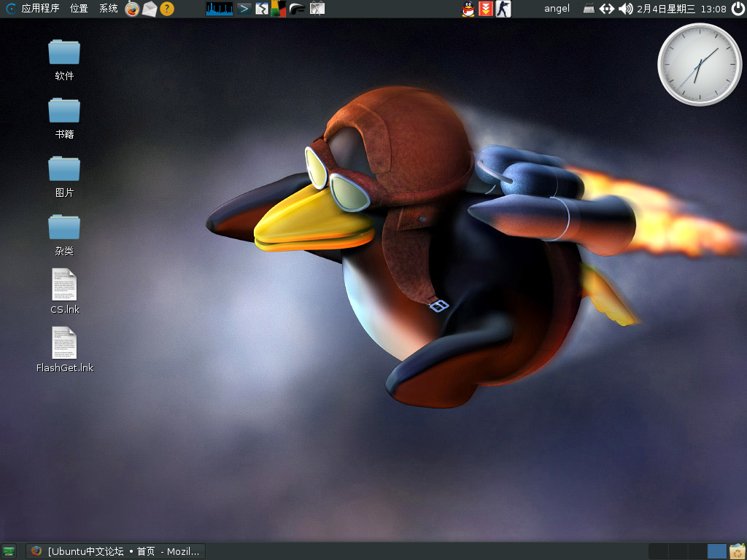Open the 系统 system menu
Image resolution: width=747 pixels, height=560 pixels.
click(x=108, y=8)
